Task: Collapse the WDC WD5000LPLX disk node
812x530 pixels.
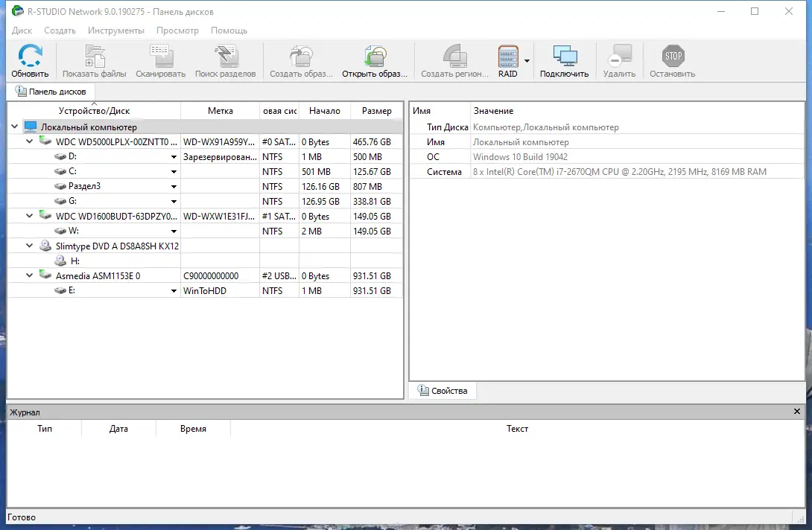Action: [30, 141]
